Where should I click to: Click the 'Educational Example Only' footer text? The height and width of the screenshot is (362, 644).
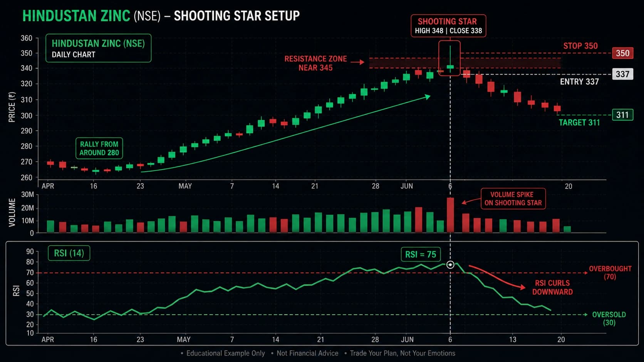[x=226, y=353]
